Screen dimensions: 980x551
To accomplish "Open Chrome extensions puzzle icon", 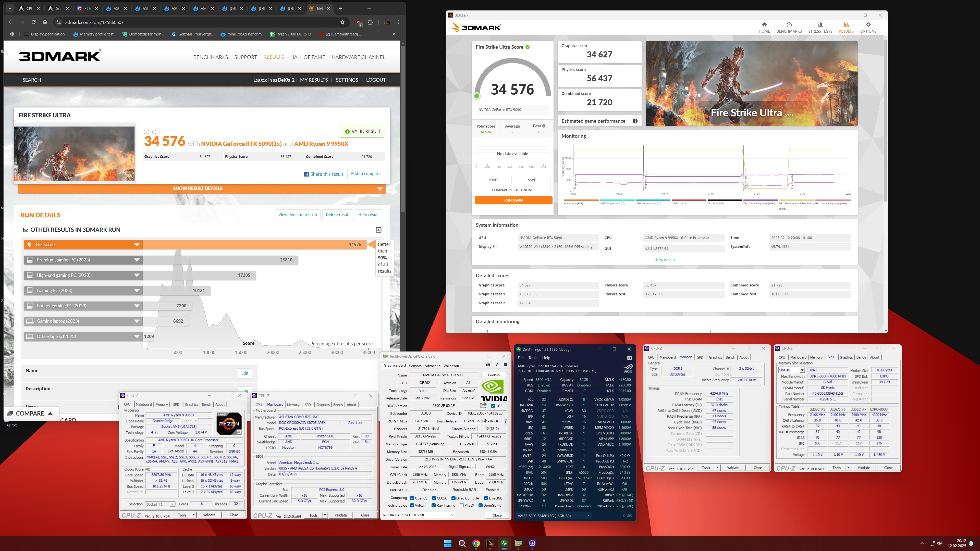I will tap(370, 22).
